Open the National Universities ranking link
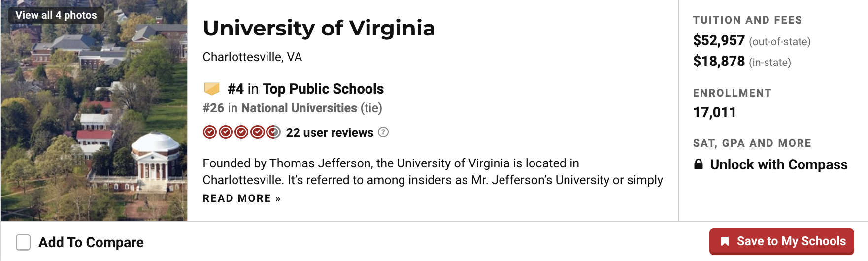Image resolution: width=868 pixels, height=261 pixels. (299, 108)
